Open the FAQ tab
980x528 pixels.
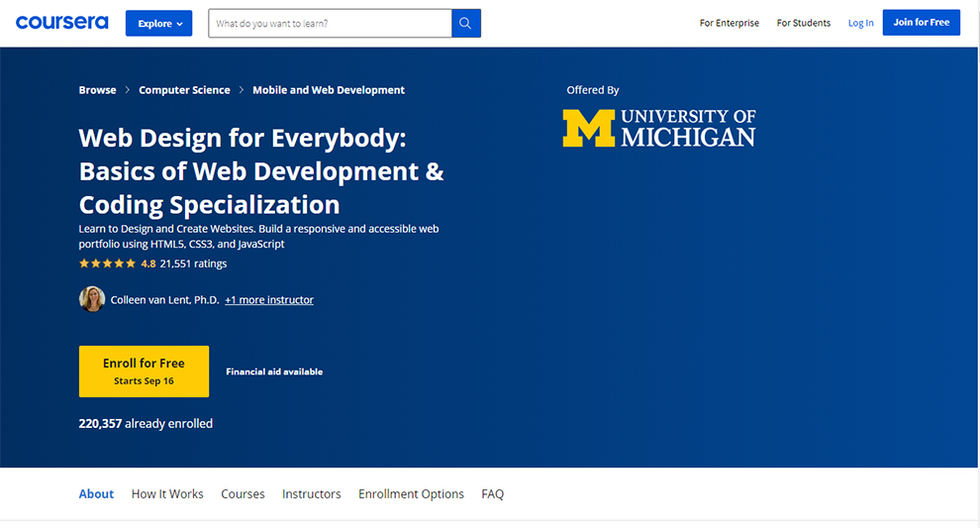[x=493, y=493]
